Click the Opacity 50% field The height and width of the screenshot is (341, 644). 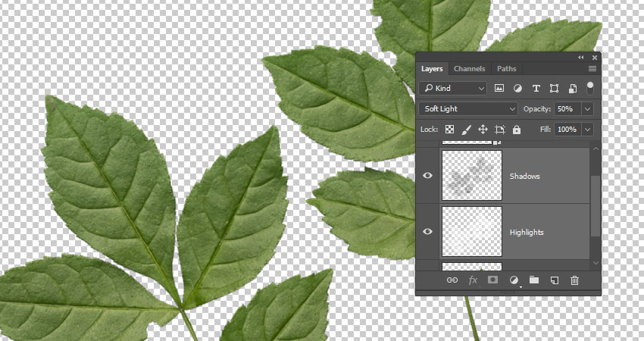[568, 109]
